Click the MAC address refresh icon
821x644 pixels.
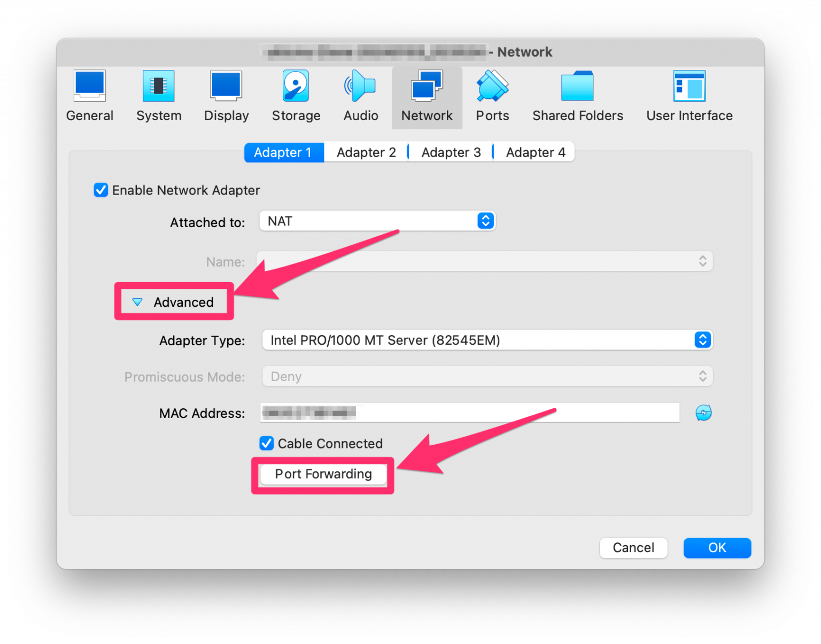click(703, 412)
